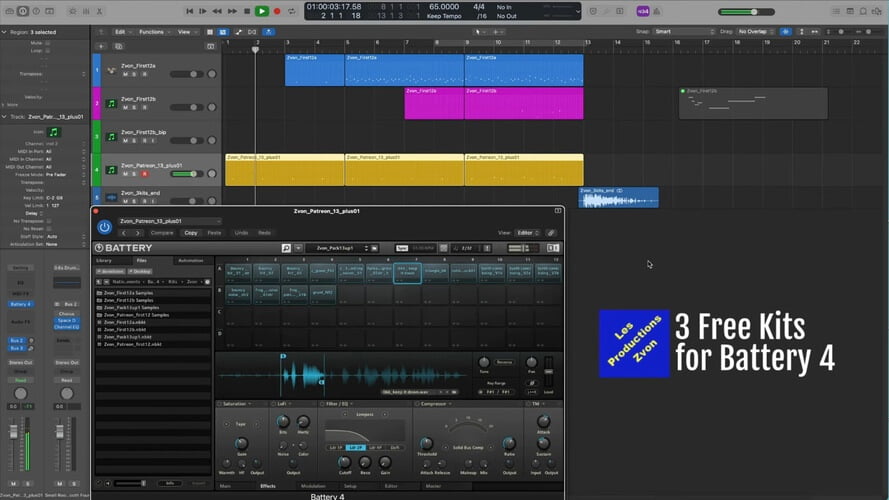Toggle the Automation view button in tracks toolbar
Image resolution: width=889 pixels, height=500 pixels.
coord(238,32)
